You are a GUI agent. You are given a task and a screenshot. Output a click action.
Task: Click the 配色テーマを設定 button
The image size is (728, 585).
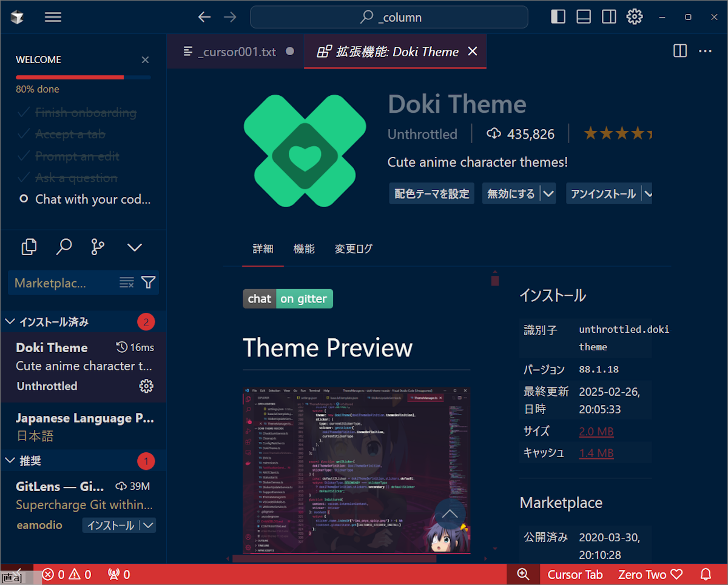[x=432, y=193]
